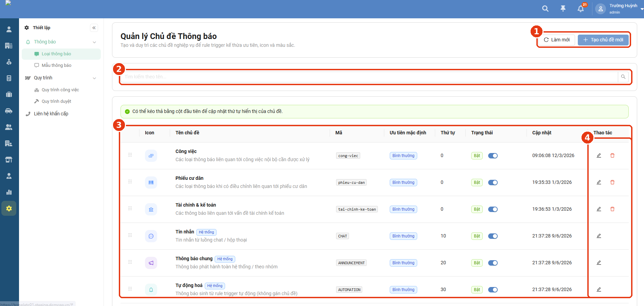Open the building-with-user icon in sidebar
This screenshot has height=306, width=644.
pos(9,143)
